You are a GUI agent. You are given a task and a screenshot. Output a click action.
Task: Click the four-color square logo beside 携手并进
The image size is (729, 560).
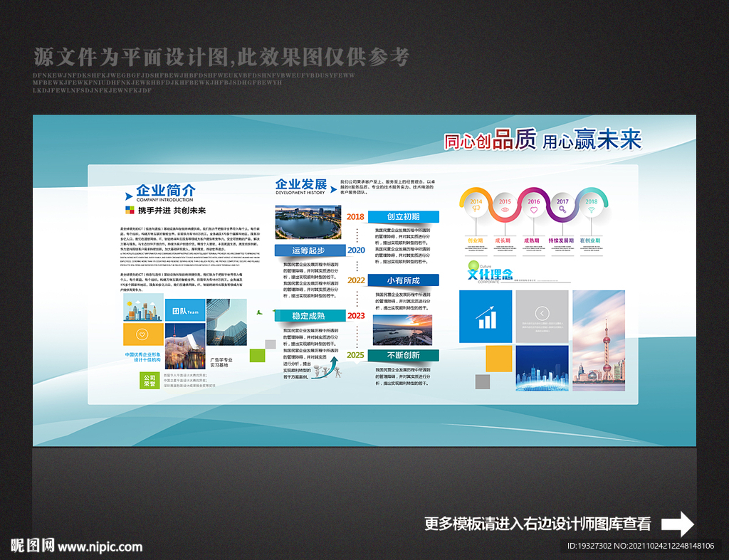point(130,210)
